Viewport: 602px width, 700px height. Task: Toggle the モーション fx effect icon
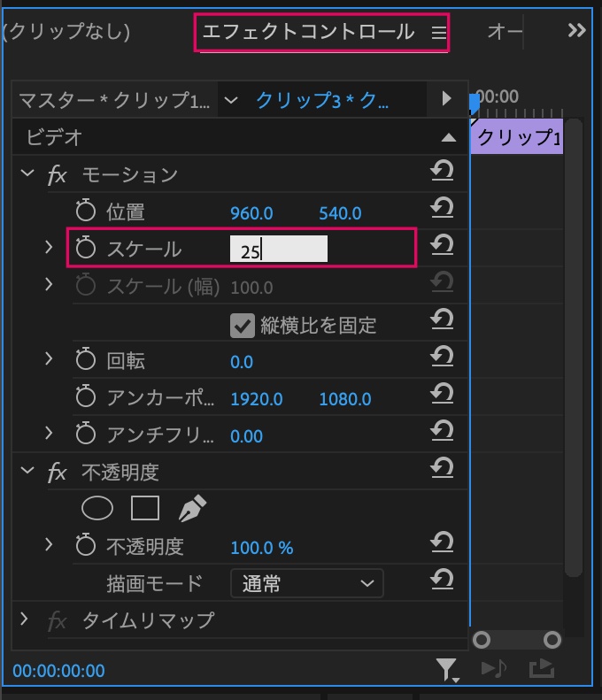(58, 174)
